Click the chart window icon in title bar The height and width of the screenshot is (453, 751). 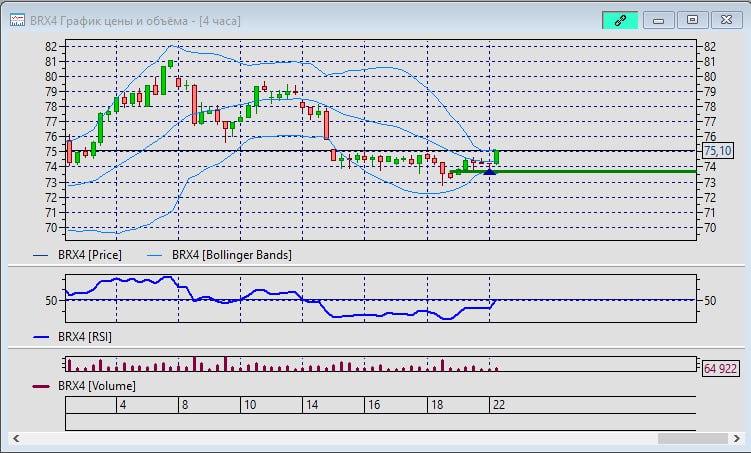(17, 20)
